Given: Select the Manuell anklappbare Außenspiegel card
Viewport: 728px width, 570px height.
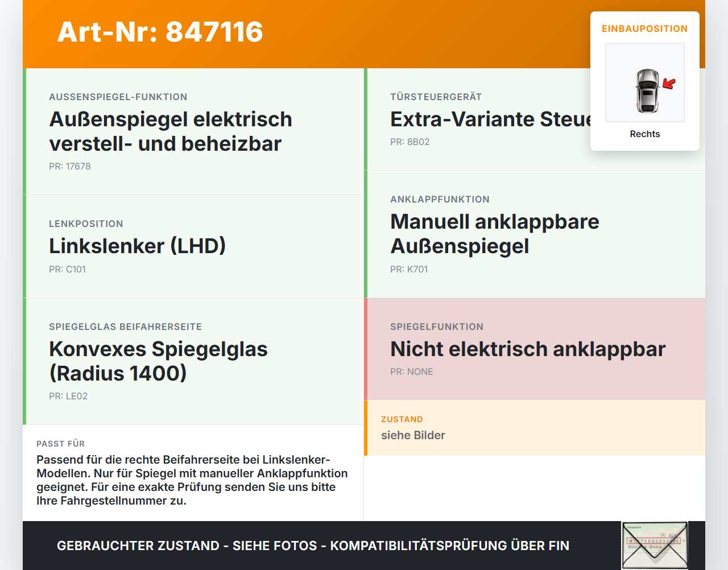Looking at the screenshot, I should click(535, 234).
